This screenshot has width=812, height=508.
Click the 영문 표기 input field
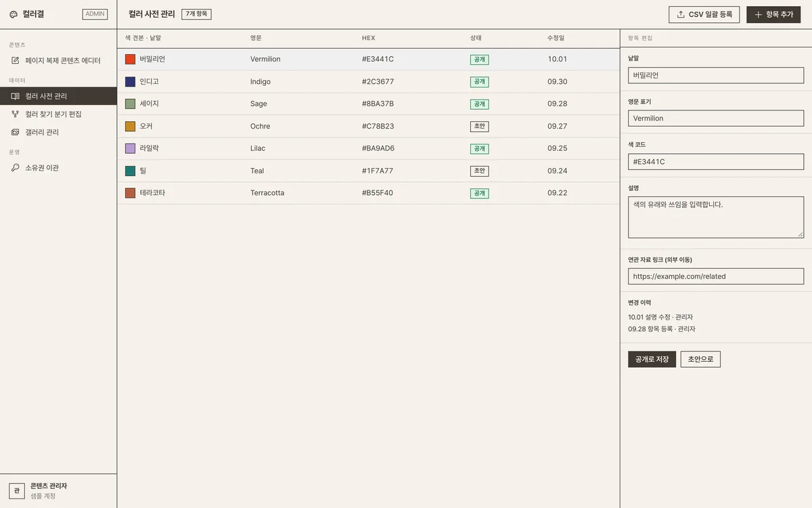point(716,119)
